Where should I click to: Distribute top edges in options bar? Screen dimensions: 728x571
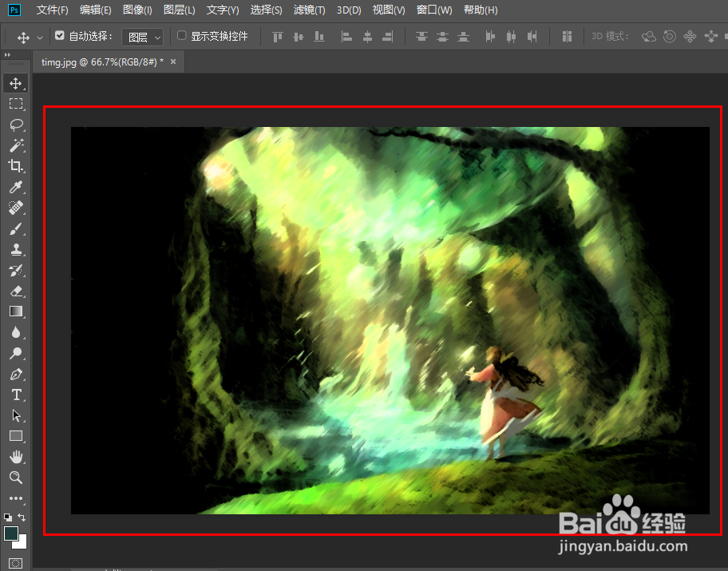421,37
